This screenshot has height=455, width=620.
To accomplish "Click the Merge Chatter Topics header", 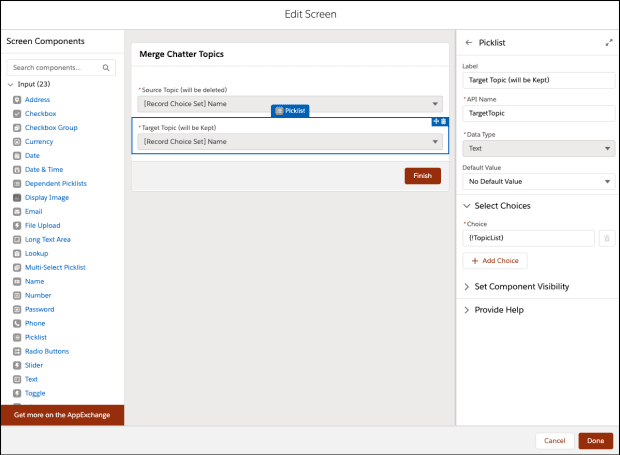I will click(x=181, y=54).
